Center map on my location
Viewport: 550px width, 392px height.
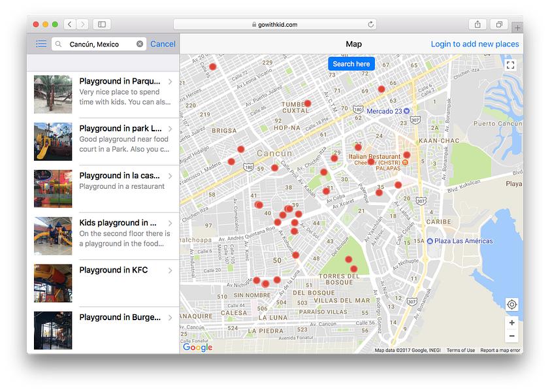(x=511, y=304)
